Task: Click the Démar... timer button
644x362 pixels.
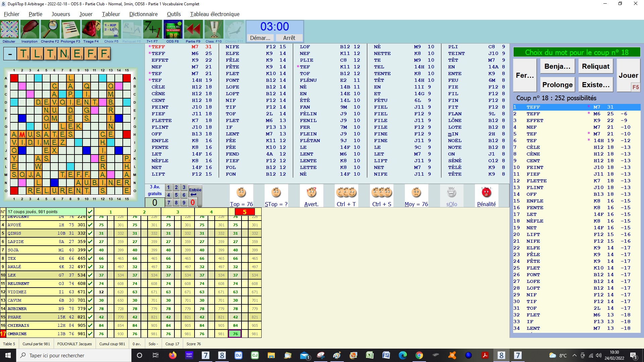Action: (x=260, y=38)
